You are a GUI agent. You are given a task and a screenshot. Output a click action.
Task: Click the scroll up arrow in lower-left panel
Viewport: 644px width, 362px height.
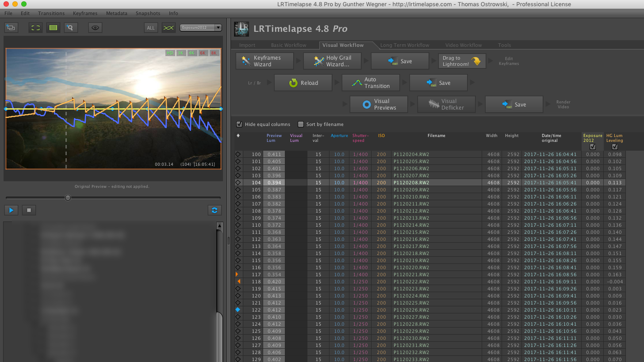click(219, 225)
